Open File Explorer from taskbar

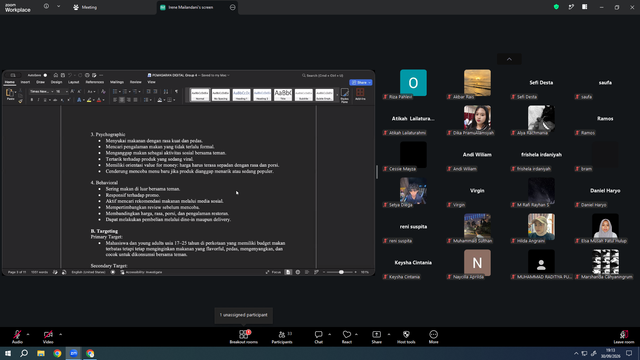[41, 353]
